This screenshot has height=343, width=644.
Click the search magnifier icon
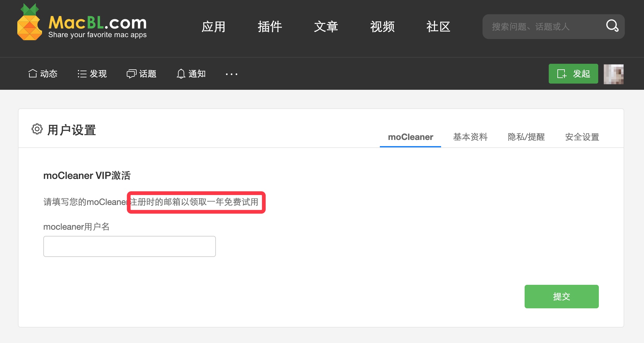(612, 26)
